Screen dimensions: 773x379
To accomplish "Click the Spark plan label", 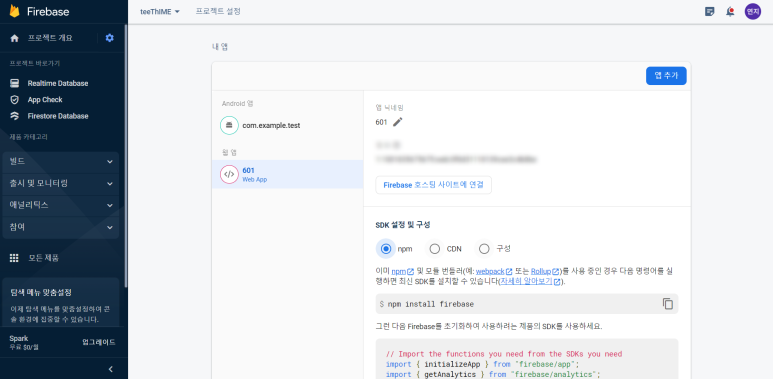I will [19, 339].
